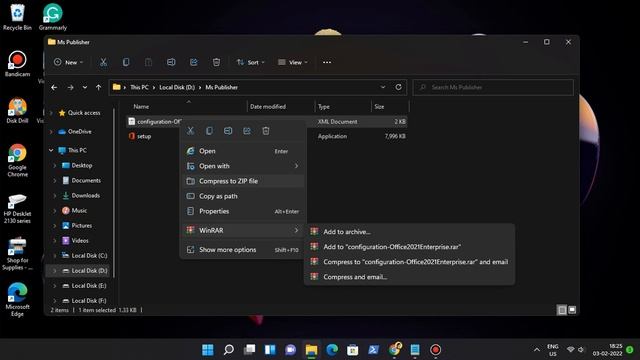Image resolution: width=640 pixels, height=360 pixels.
Task: Go forward with the Forward arrow
Action: 70,87
